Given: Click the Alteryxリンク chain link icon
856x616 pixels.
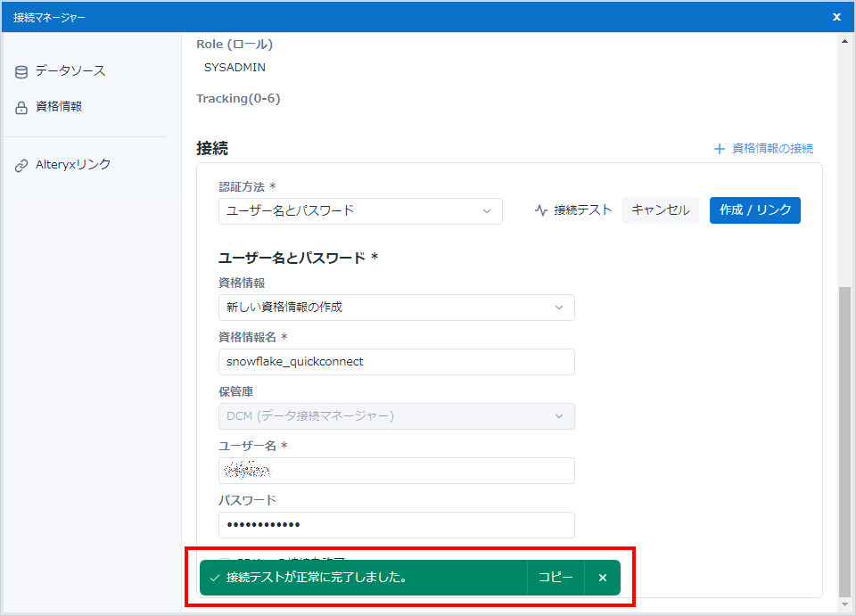Looking at the screenshot, I should (21, 166).
